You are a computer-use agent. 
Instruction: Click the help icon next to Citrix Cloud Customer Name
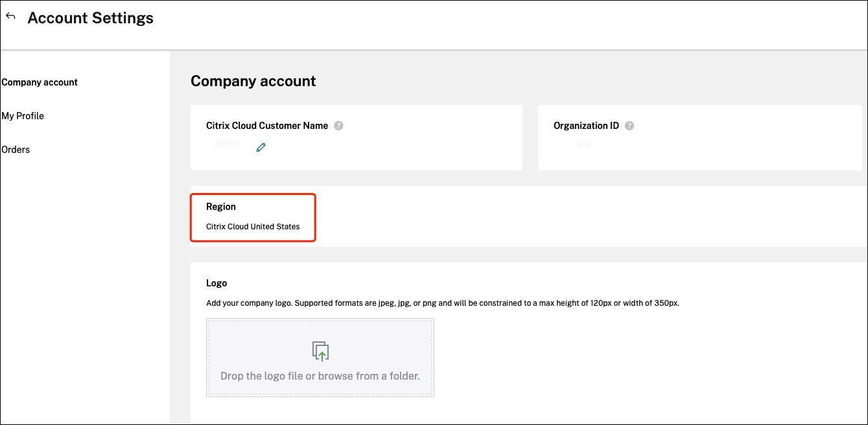pos(338,126)
